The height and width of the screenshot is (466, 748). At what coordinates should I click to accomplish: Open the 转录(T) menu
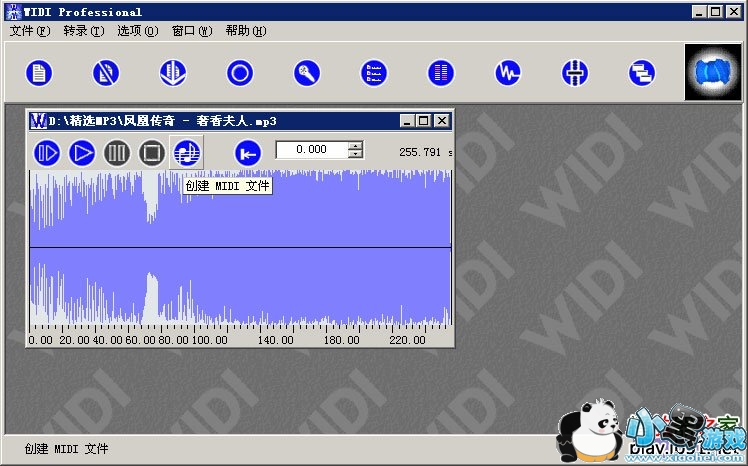(84, 31)
